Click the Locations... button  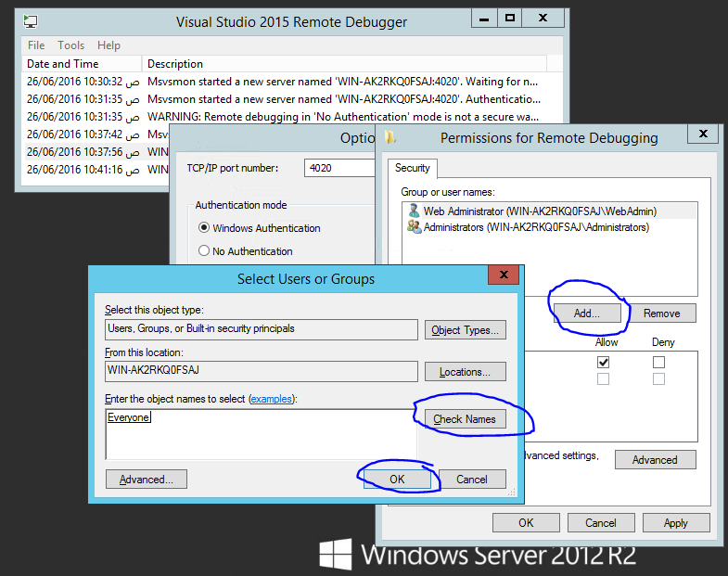click(x=466, y=372)
